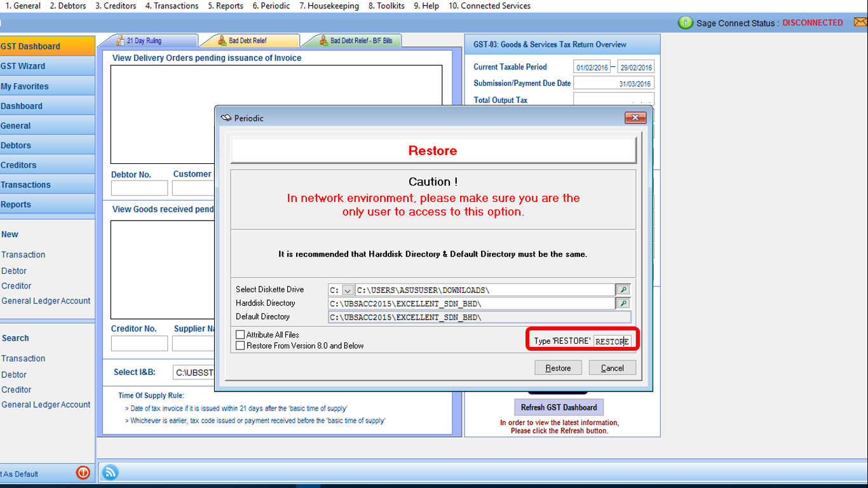
Task: Open the 4. Transactions menu
Action: pos(172,6)
